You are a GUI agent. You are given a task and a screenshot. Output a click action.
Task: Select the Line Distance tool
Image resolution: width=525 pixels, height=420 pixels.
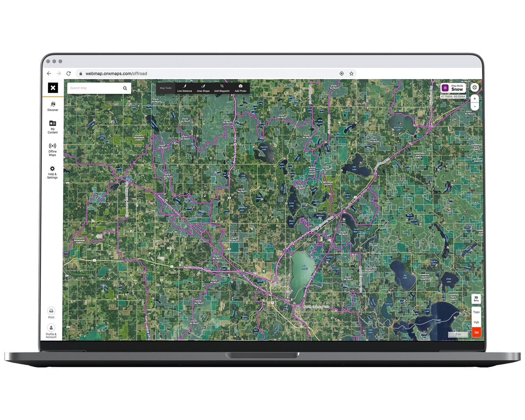coord(184,88)
